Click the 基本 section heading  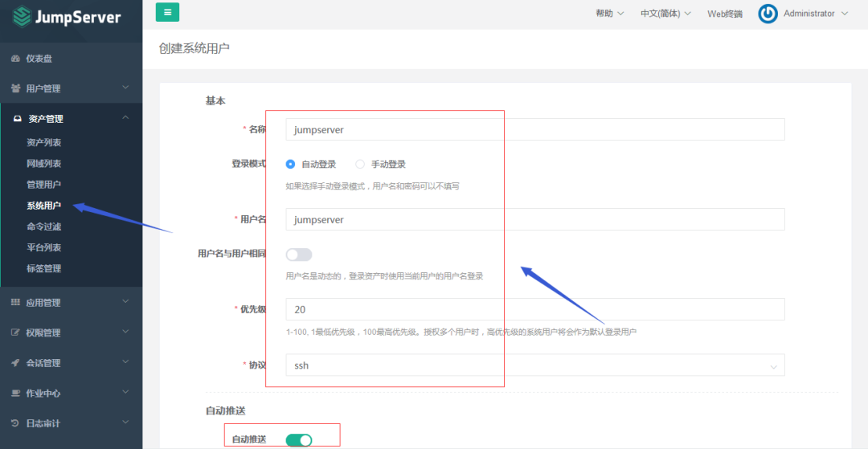pos(215,101)
